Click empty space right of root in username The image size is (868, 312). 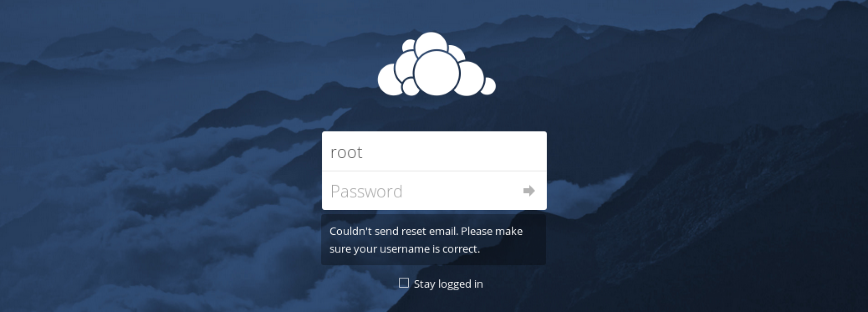(452, 151)
